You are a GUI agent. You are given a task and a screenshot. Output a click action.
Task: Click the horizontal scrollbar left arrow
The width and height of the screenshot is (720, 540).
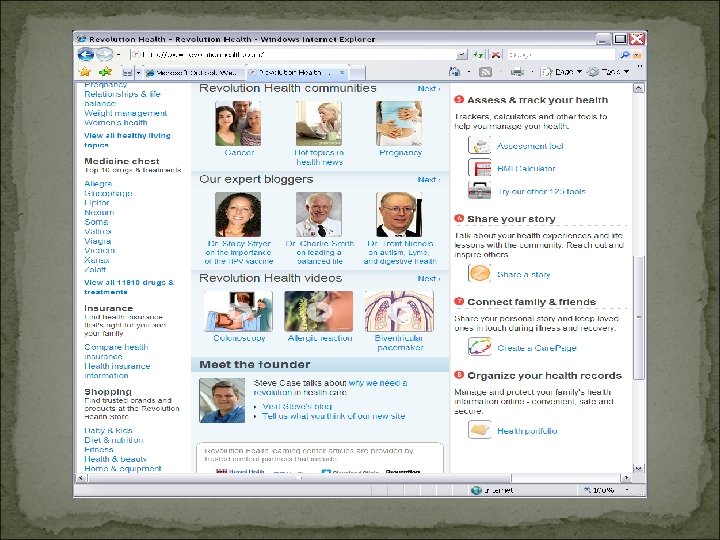click(x=81, y=478)
